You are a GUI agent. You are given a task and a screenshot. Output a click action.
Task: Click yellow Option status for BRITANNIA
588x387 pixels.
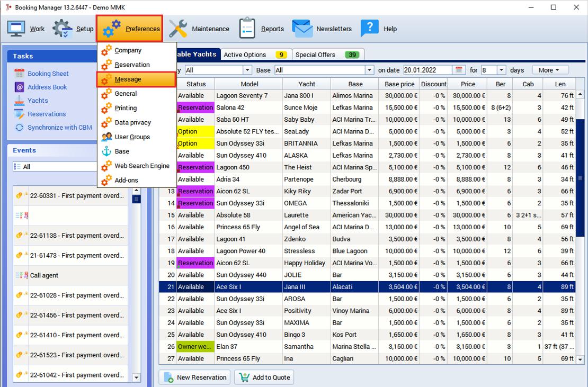[x=195, y=143]
